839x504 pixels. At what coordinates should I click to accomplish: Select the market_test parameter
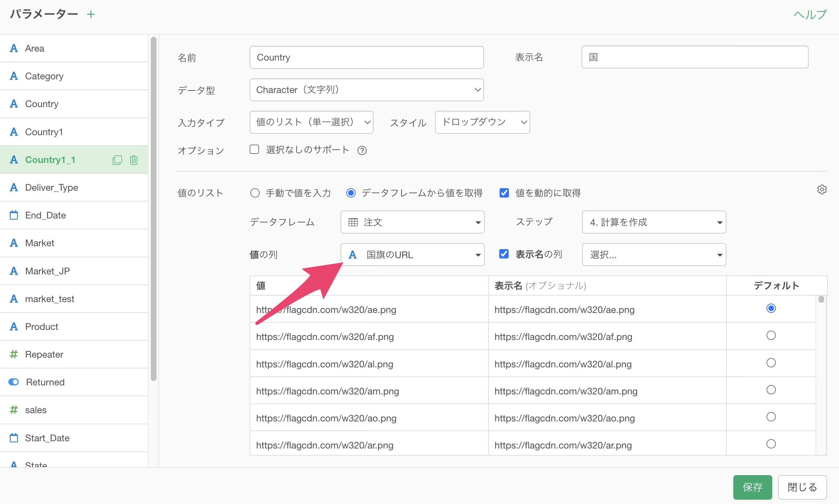74,299
